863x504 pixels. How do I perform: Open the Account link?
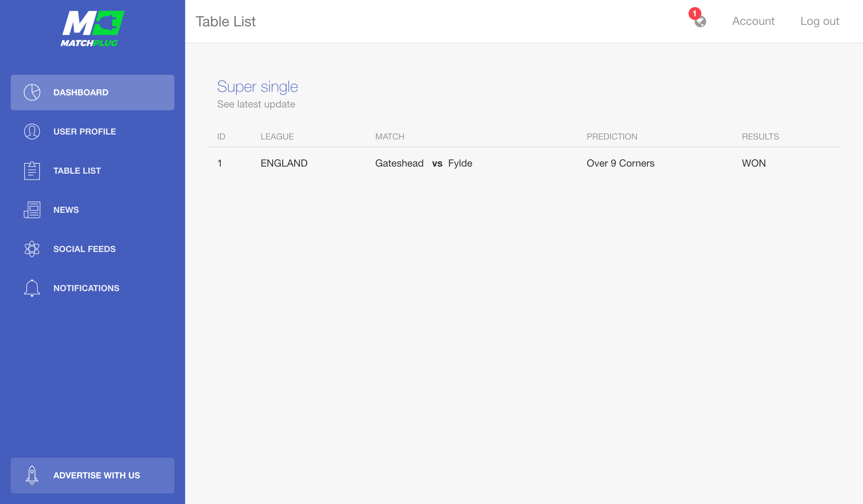coord(753,21)
